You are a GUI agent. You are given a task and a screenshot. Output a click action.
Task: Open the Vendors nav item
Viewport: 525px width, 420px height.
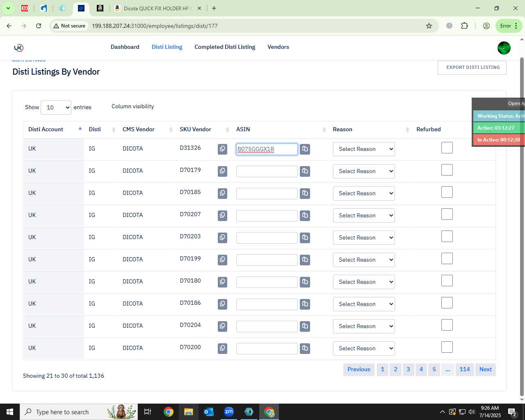pos(278,47)
